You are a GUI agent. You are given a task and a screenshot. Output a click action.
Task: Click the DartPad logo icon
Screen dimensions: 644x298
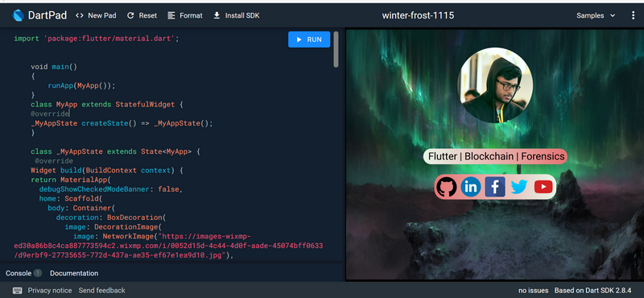18,15
